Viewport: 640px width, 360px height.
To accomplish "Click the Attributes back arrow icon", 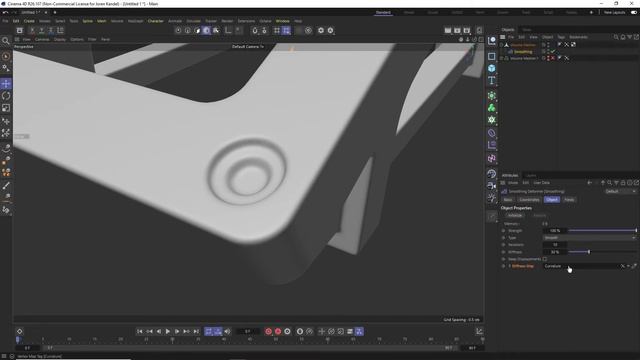I will pyautogui.click(x=589, y=183).
